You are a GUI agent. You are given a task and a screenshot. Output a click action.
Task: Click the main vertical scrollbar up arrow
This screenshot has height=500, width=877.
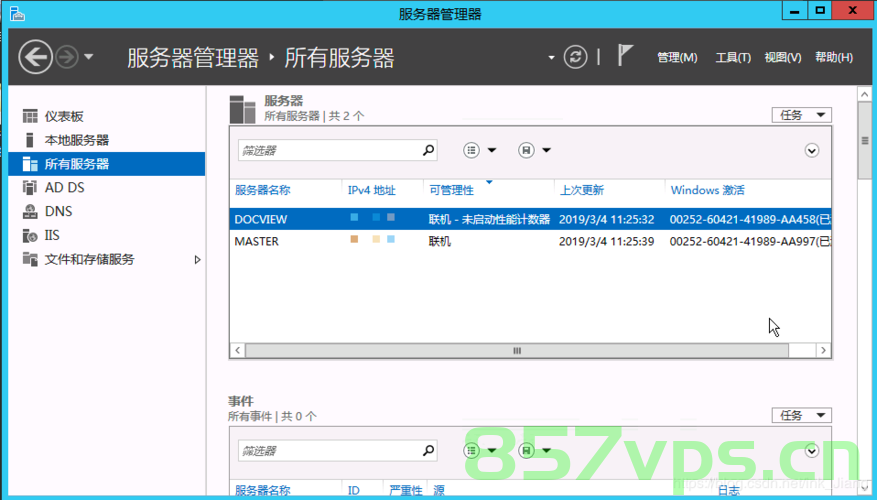865,95
